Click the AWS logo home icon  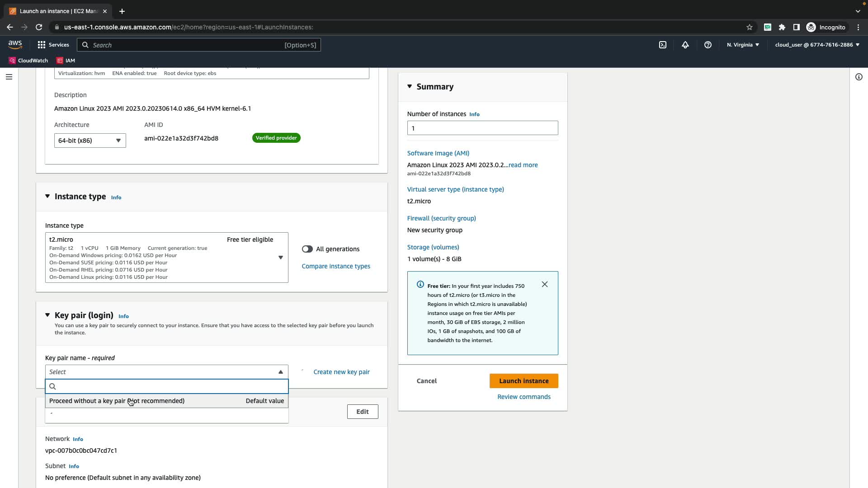click(x=15, y=44)
